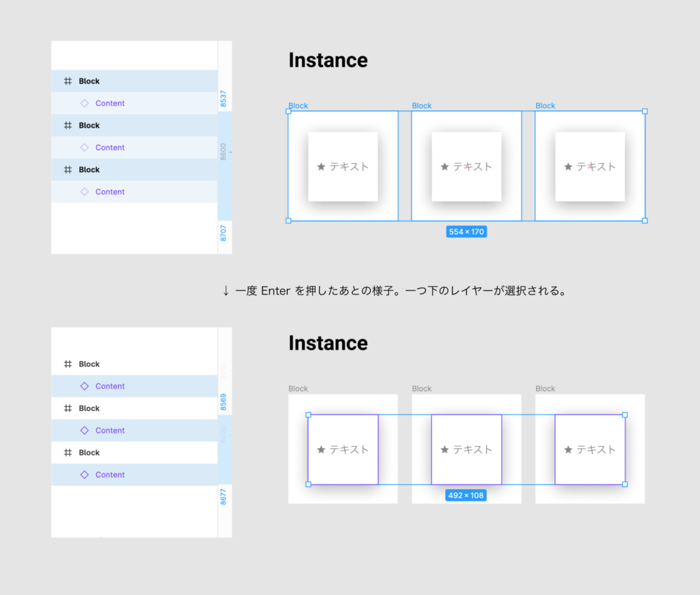
Task: Click the 8537 ruler value
Action: click(224, 99)
